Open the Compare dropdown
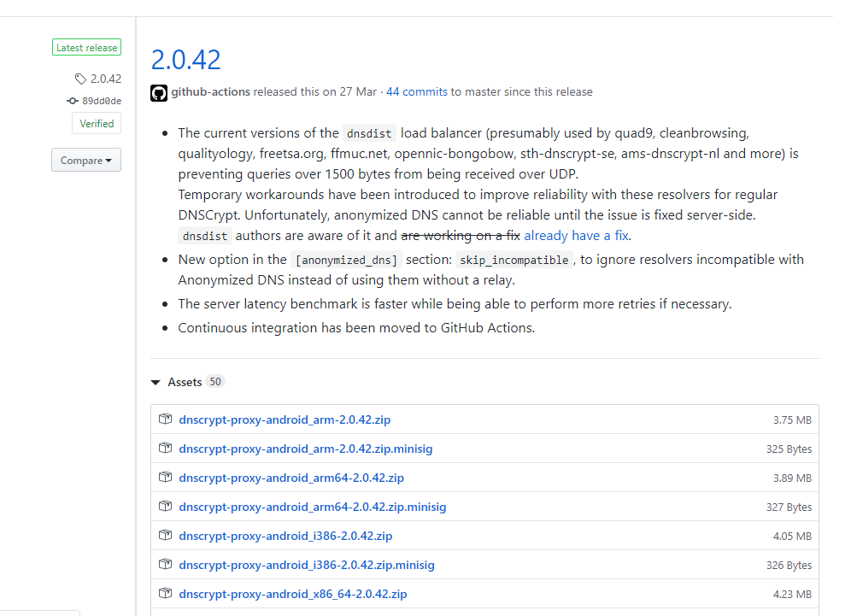The height and width of the screenshot is (616, 851). 86,161
